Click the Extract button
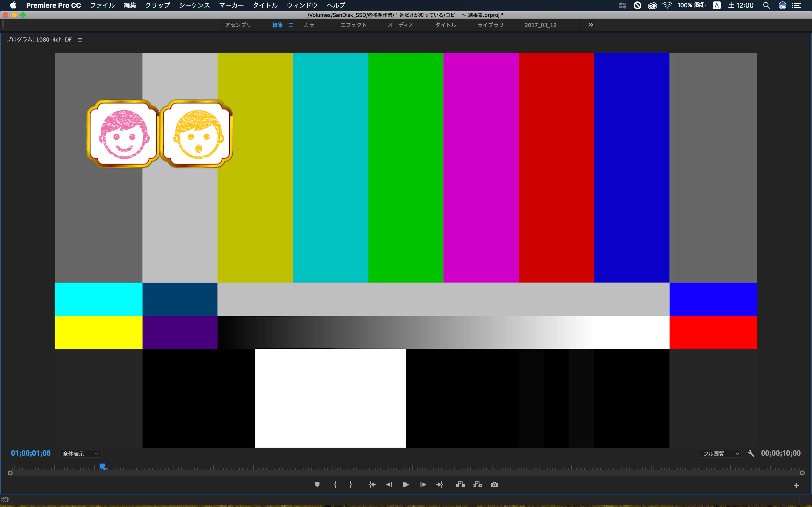The image size is (812, 507). [477, 485]
